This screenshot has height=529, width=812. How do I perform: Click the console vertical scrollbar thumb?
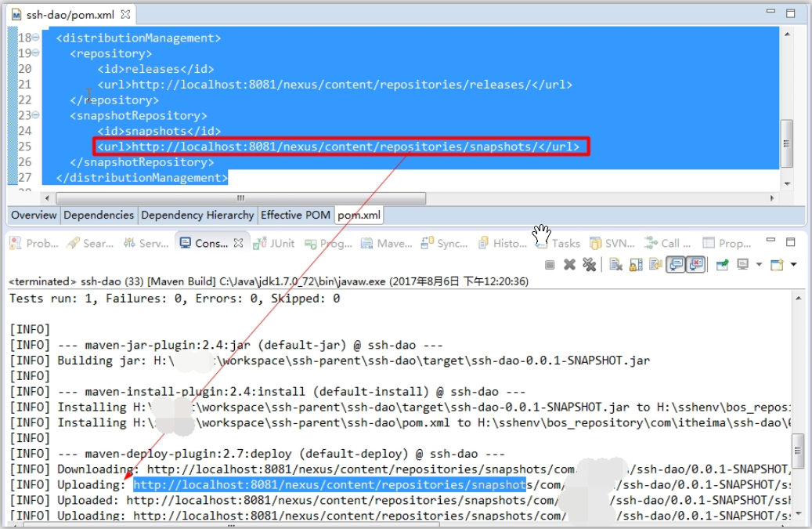(x=797, y=451)
